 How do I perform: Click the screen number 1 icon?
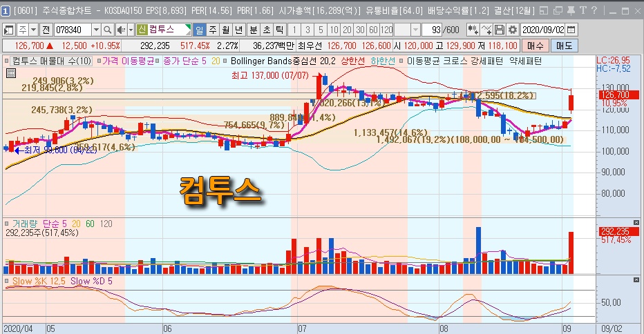pos(6,11)
